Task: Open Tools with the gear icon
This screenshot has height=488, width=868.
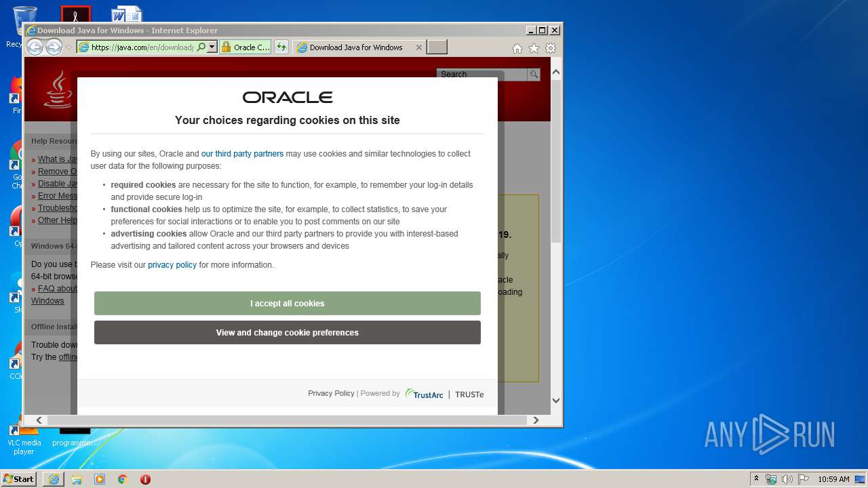Action: tap(551, 48)
